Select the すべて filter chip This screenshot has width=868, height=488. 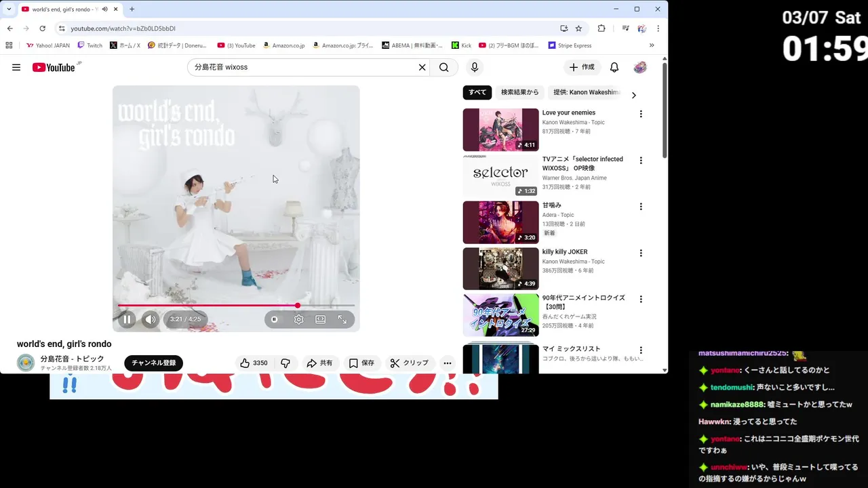pyautogui.click(x=477, y=92)
